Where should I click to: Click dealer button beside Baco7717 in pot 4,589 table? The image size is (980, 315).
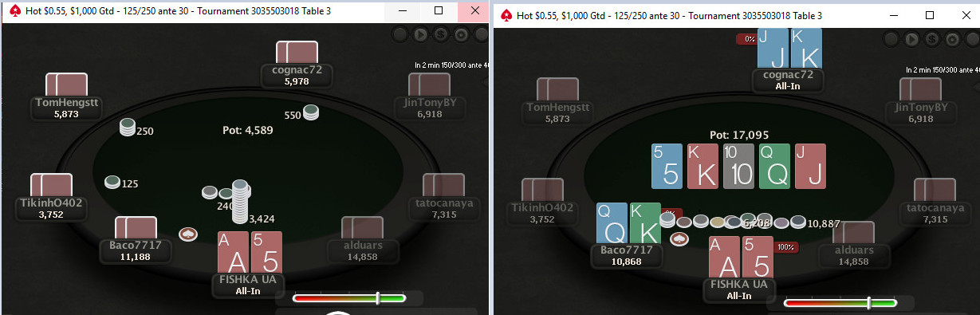187,234
